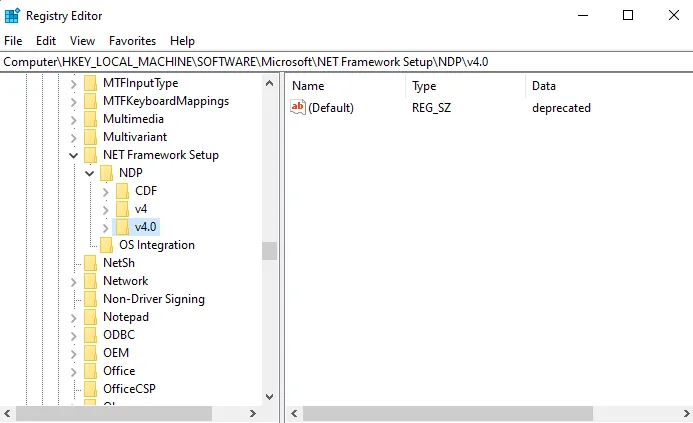The image size is (693, 423).
Task: Click the Office folder icon
Action: 90,371
